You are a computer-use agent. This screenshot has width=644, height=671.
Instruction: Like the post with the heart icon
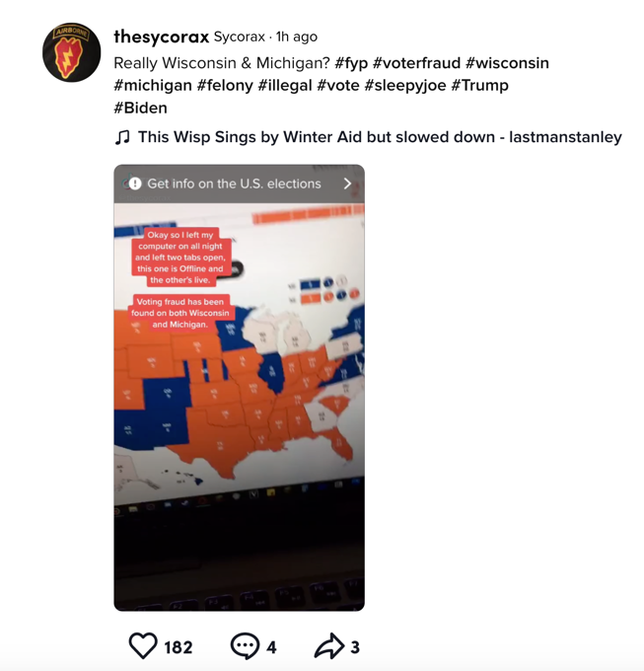[143, 645]
